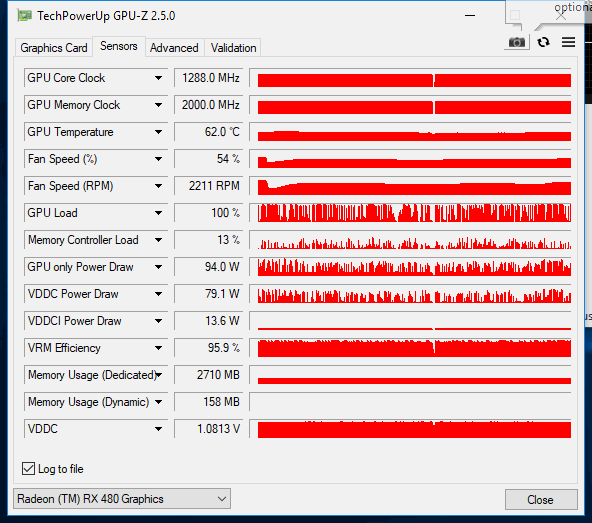The height and width of the screenshot is (523, 592).
Task: Open the VDDCI Power Draw dropdown
Action: [x=158, y=321]
